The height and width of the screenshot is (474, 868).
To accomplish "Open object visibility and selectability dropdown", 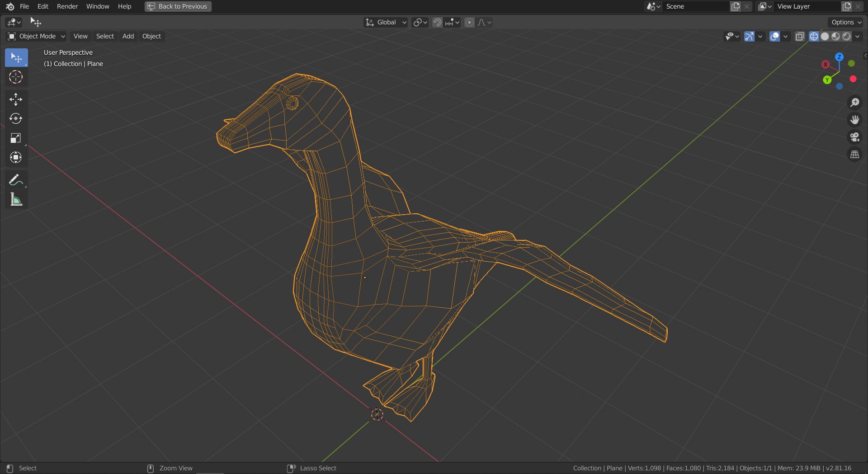I will (732, 37).
